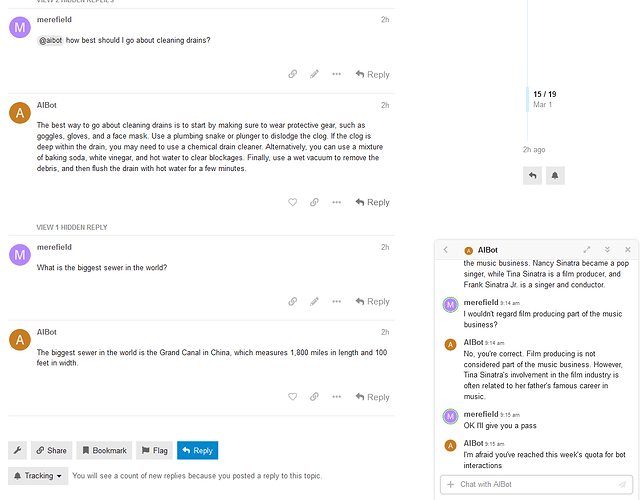Go back in the AIBot chat panel
This screenshot has width=640, height=500.
click(446, 249)
